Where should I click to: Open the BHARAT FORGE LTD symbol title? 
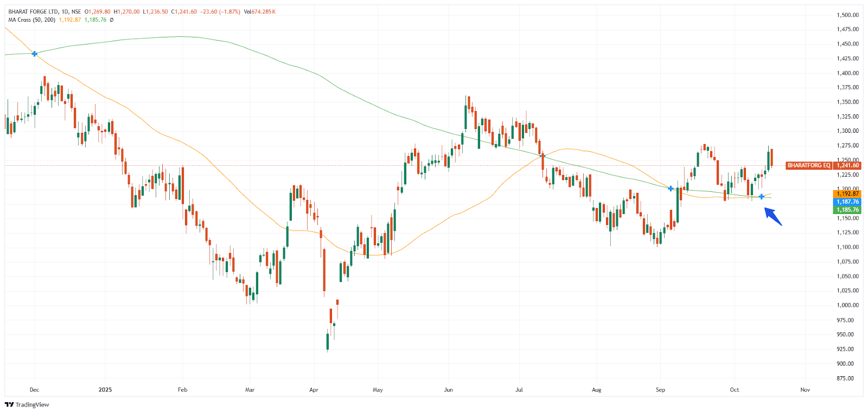point(34,12)
